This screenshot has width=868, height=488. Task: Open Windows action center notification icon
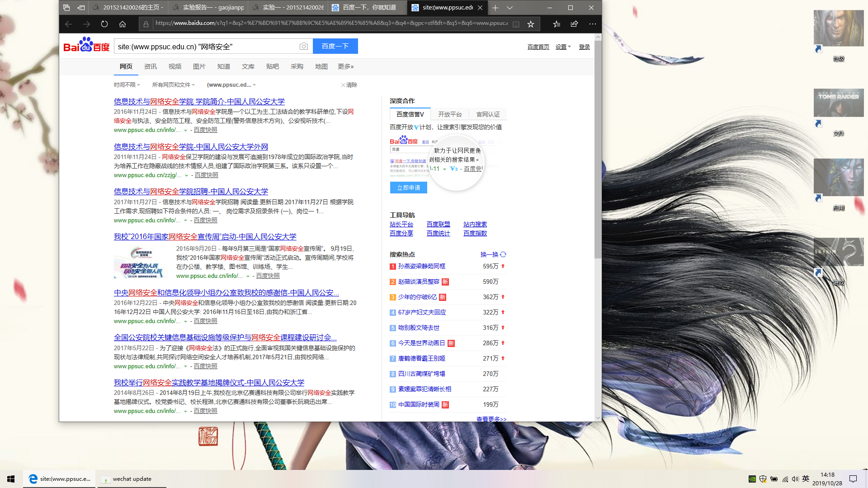coord(853,479)
